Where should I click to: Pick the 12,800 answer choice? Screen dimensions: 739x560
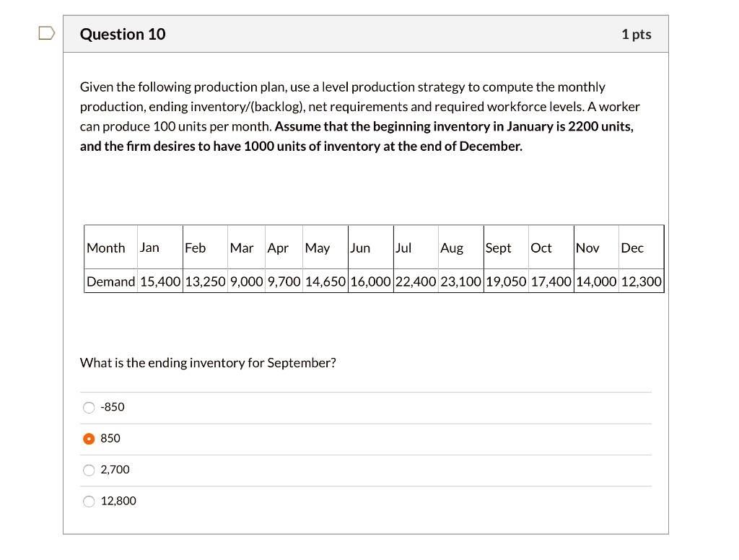pyautogui.click(x=88, y=501)
